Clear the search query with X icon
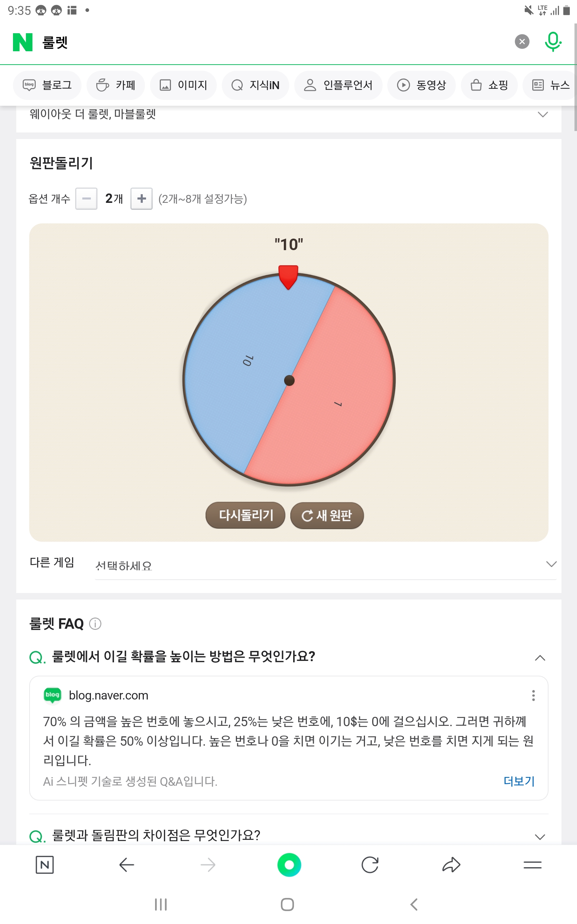This screenshot has height=924, width=577. pyautogui.click(x=522, y=42)
